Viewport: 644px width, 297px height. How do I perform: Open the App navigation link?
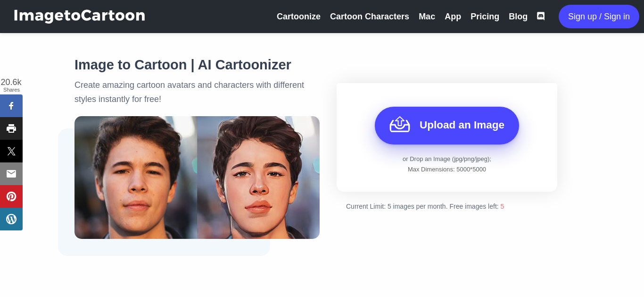(x=453, y=17)
